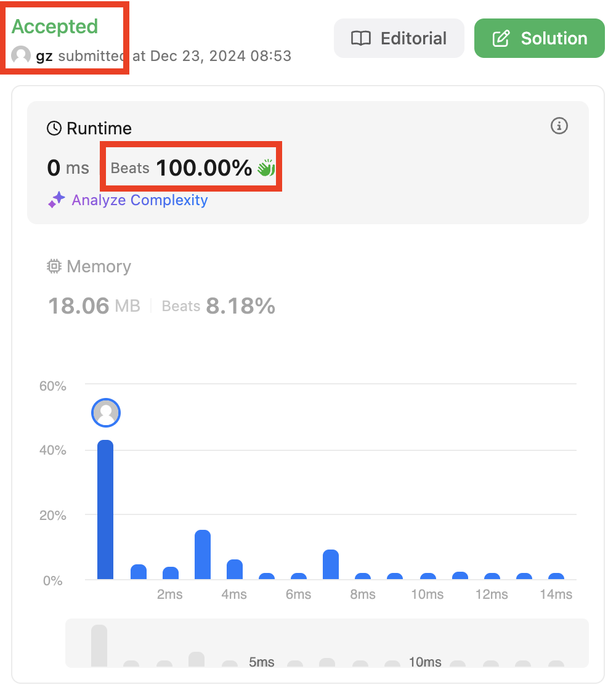The width and height of the screenshot is (616, 690).
Task: Click the mini range overview near 10ms
Action: click(425, 662)
